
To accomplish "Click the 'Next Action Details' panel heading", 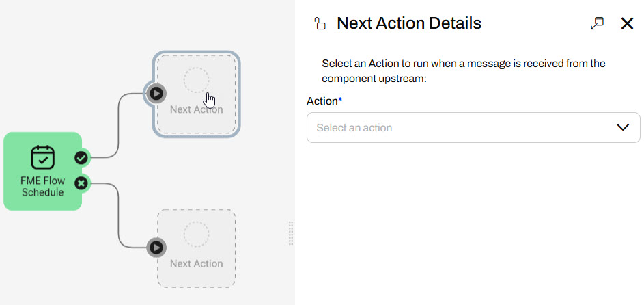I will click(409, 23).
